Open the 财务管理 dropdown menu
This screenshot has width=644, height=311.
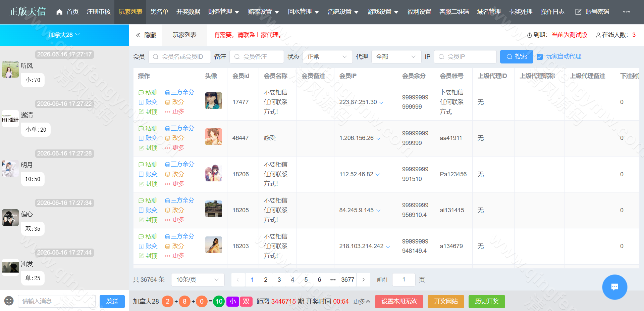click(224, 12)
